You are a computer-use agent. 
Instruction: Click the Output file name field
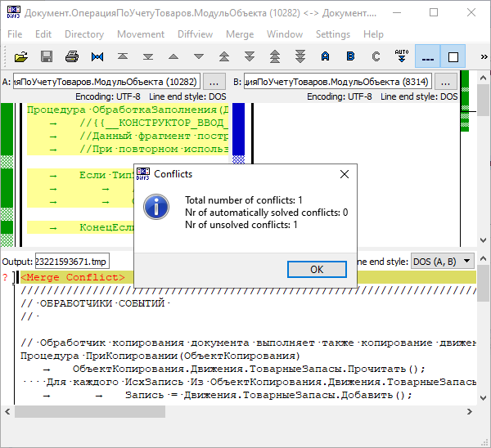[x=71, y=261]
